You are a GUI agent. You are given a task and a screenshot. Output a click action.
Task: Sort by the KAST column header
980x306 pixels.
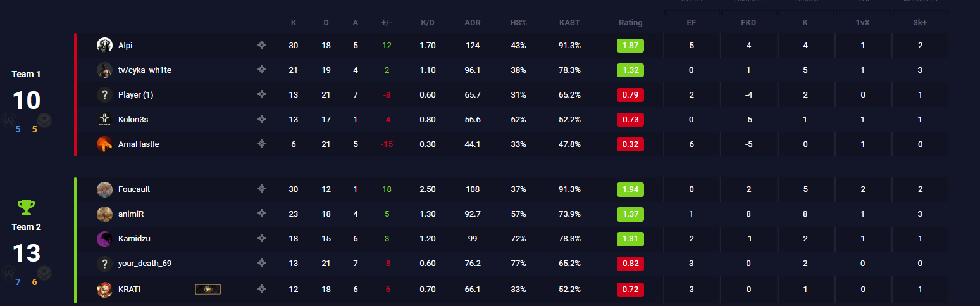pyautogui.click(x=569, y=23)
